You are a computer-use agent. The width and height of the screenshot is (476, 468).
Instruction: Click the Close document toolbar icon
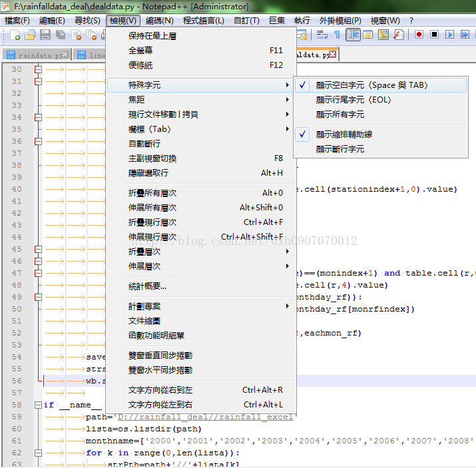[76, 35]
